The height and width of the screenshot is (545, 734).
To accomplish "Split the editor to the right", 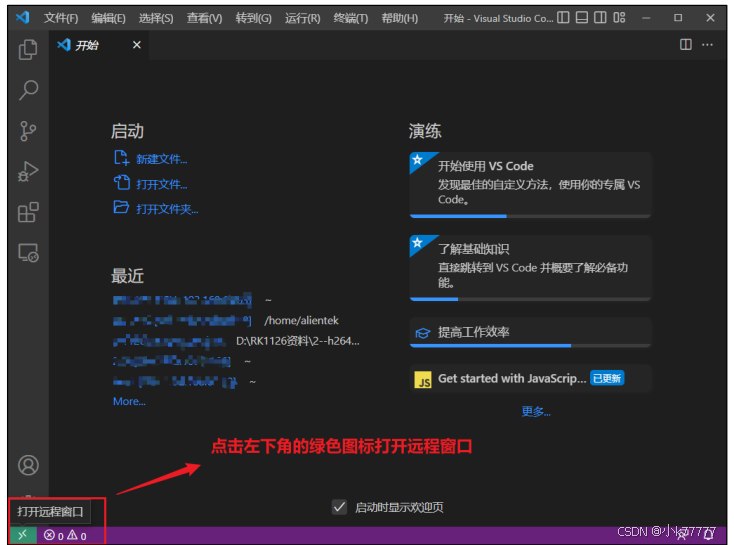I will [x=686, y=44].
